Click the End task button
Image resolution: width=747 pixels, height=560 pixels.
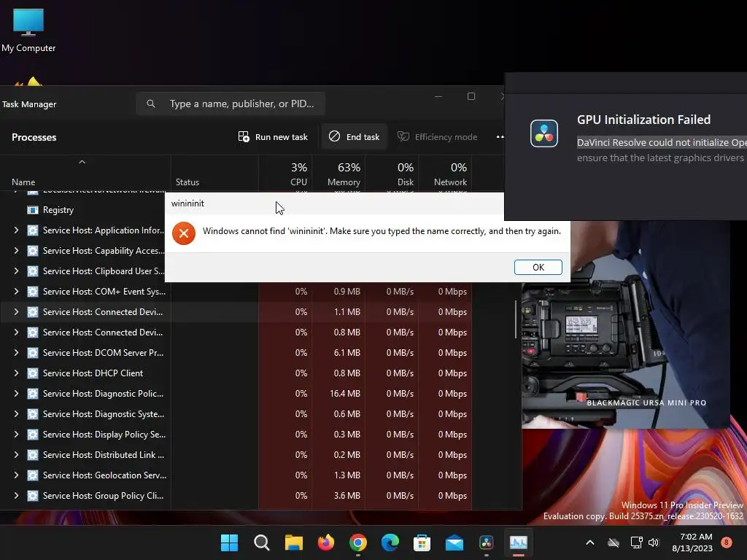point(354,136)
